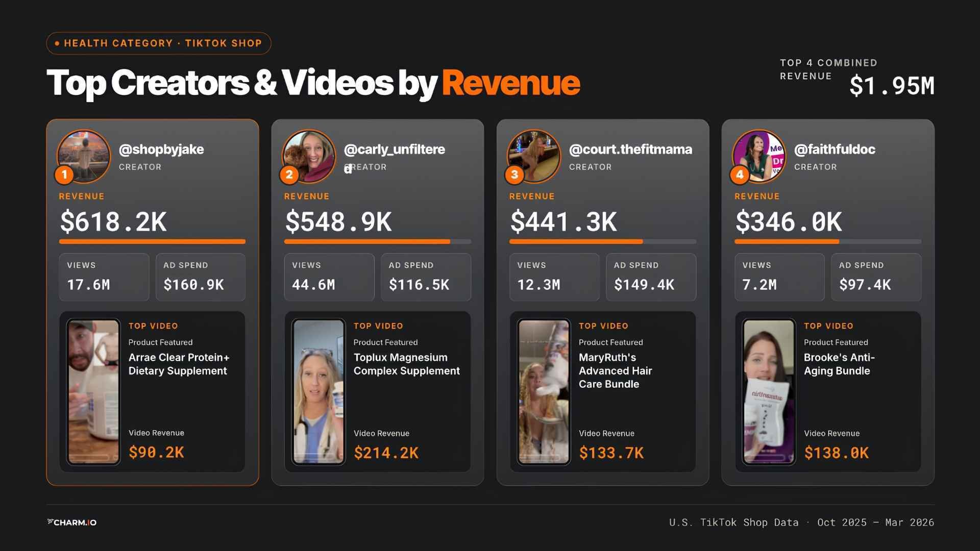Click the rank 2 badge on carly_unfiltered avatar
Image resolution: width=980 pixels, height=551 pixels.
(289, 175)
